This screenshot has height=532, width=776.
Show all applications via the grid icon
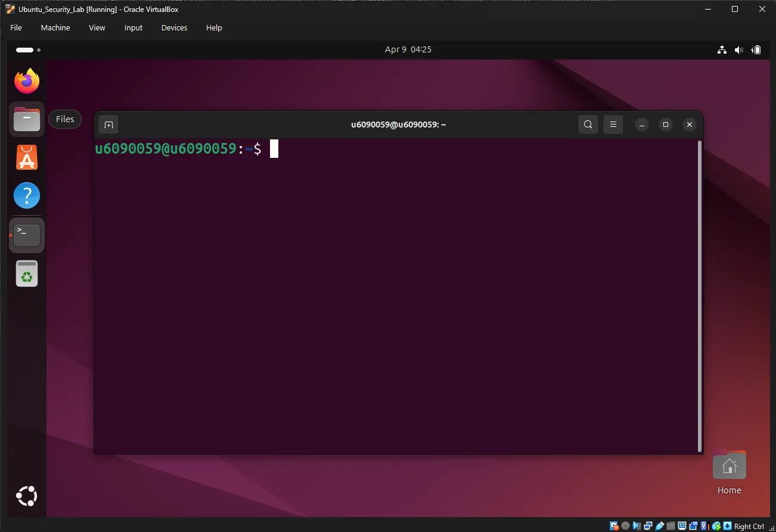point(26,495)
